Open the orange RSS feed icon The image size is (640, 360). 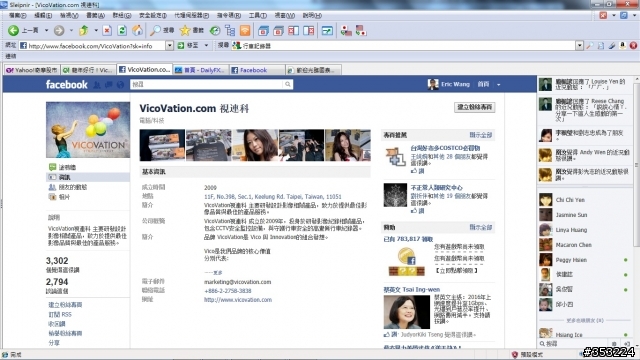[245, 31]
